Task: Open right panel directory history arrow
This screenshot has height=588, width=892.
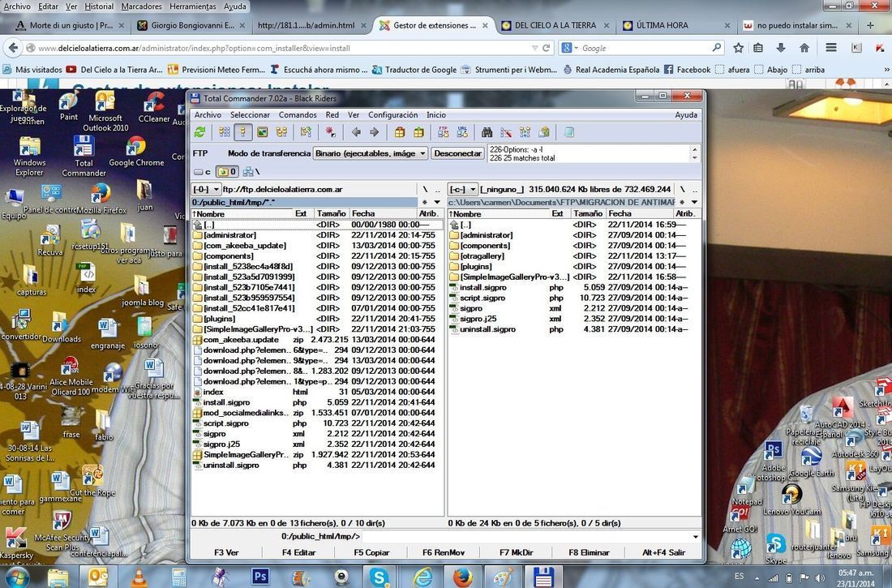Action: pyautogui.click(x=694, y=202)
